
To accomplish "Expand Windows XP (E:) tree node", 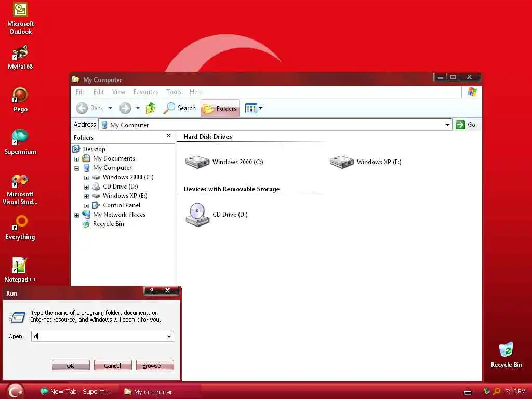I will 87,196.
